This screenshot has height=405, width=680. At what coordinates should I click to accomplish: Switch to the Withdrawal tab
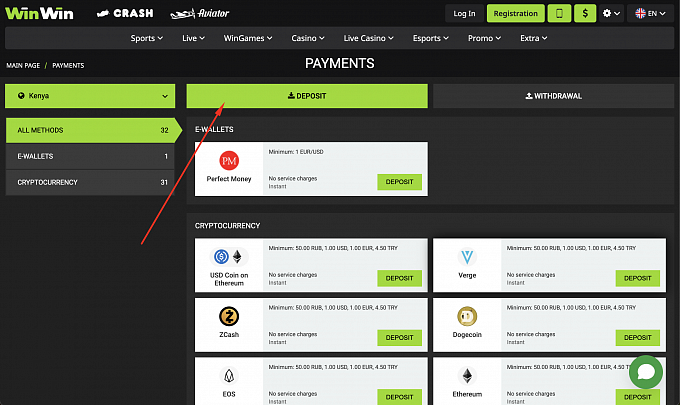click(x=553, y=96)
